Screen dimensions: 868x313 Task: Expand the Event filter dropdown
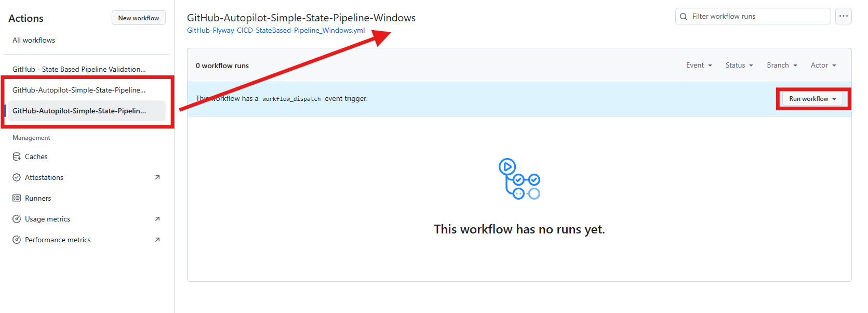coord(699,65)
